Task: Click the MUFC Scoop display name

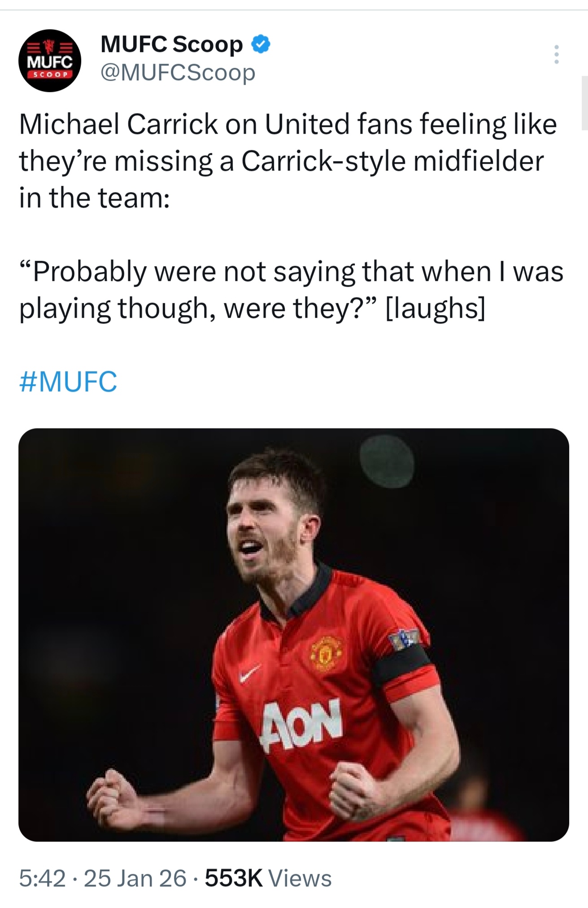Action: 172,44
